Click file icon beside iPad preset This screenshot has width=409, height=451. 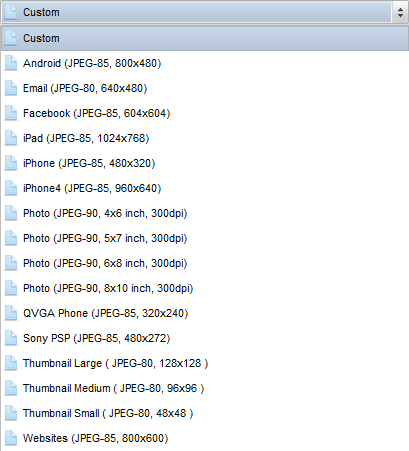pos(11,138)
